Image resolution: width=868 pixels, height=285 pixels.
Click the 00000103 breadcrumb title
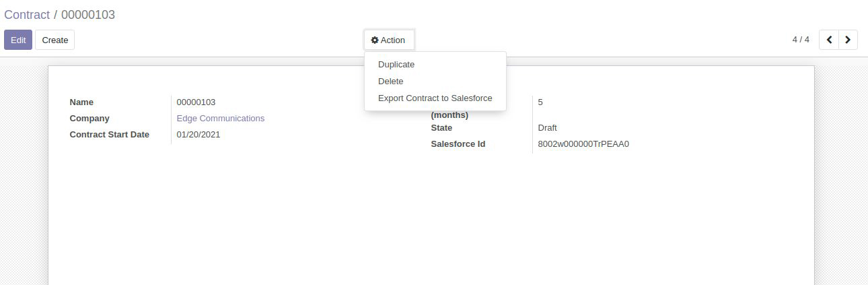[88, 15]
